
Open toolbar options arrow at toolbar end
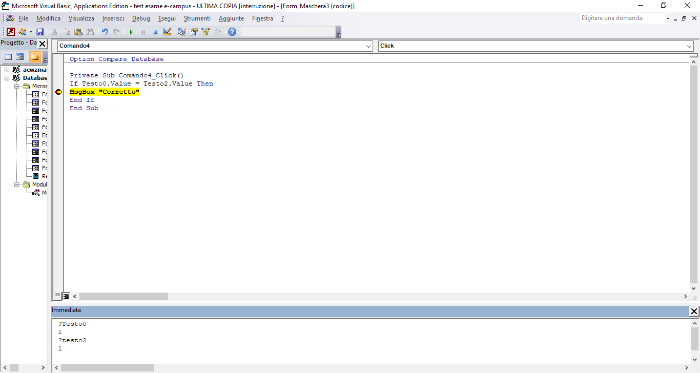(338, 33)
